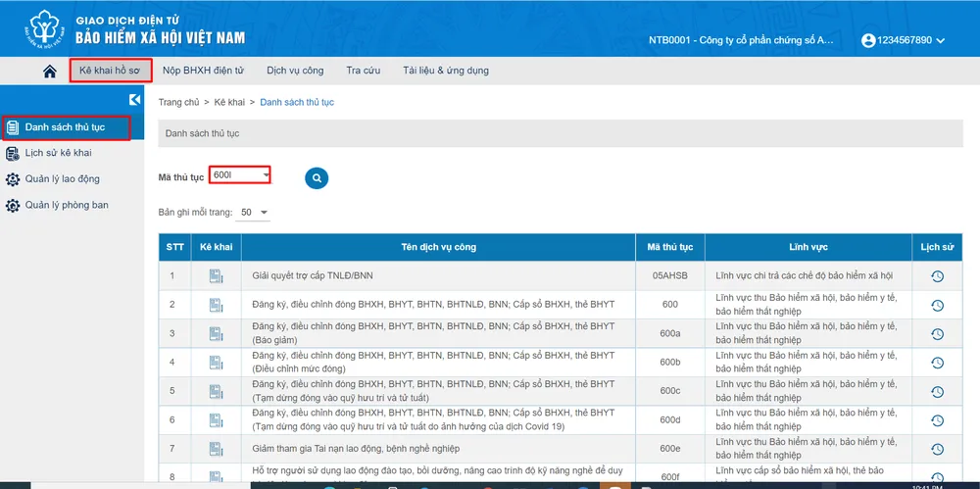Open Quản lý phòng ban in sidebar
Viewport: 980px width, 489px height.
pyautogui.click(x=66, y=206)
